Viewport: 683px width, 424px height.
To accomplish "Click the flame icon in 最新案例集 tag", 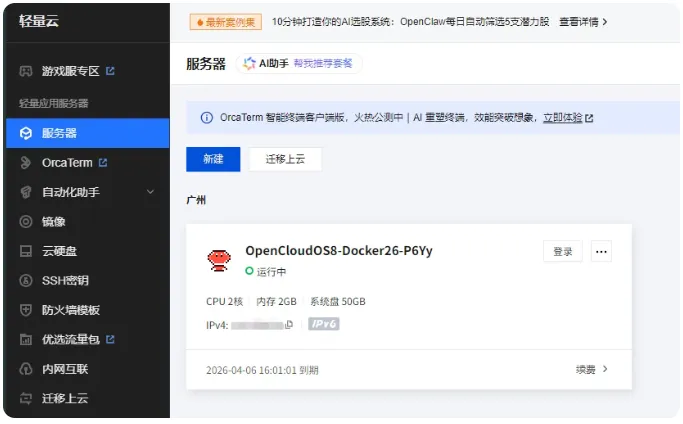I will click(x=200, y=22).
